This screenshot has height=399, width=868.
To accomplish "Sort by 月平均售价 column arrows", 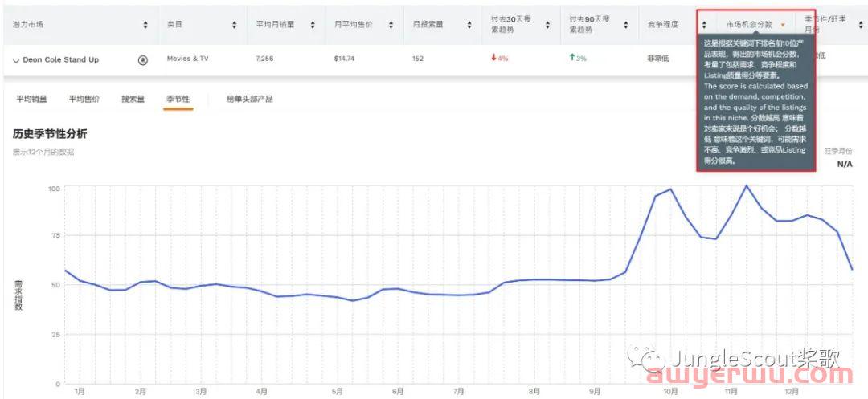I will pyautogui.click(x=391, y=25).
